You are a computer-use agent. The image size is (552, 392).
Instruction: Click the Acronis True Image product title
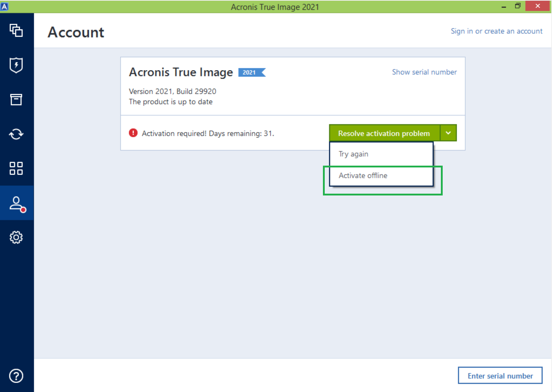coord(181,72)
